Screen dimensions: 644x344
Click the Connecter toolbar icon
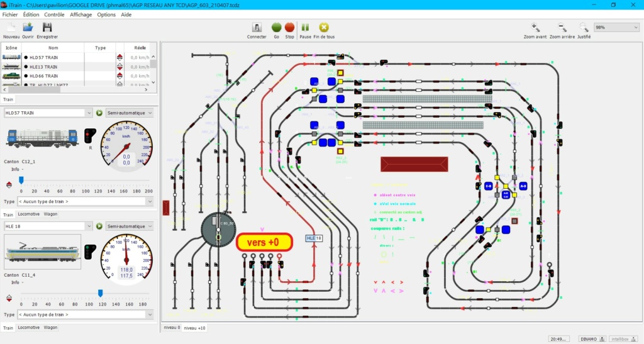[257, 28]
